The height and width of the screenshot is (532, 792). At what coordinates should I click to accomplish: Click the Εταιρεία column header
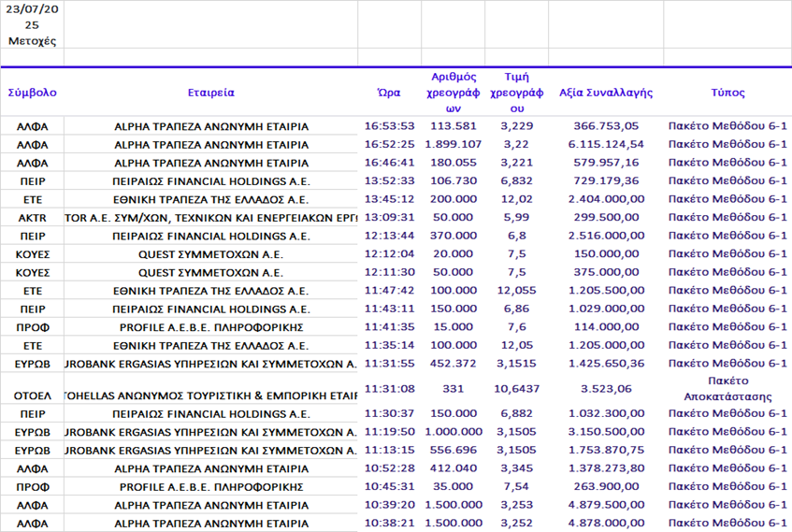(x=211, y=93)
